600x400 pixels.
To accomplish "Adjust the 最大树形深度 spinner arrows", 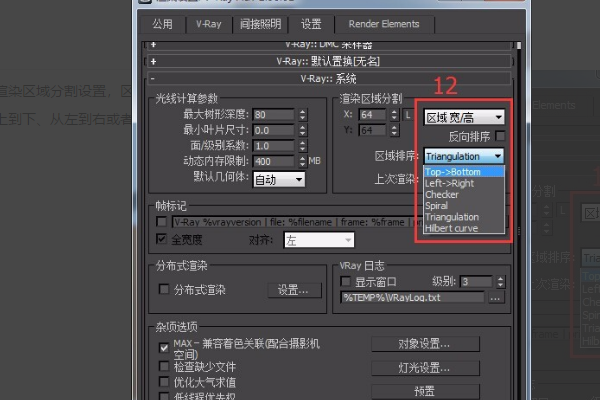I will (302, 114).
